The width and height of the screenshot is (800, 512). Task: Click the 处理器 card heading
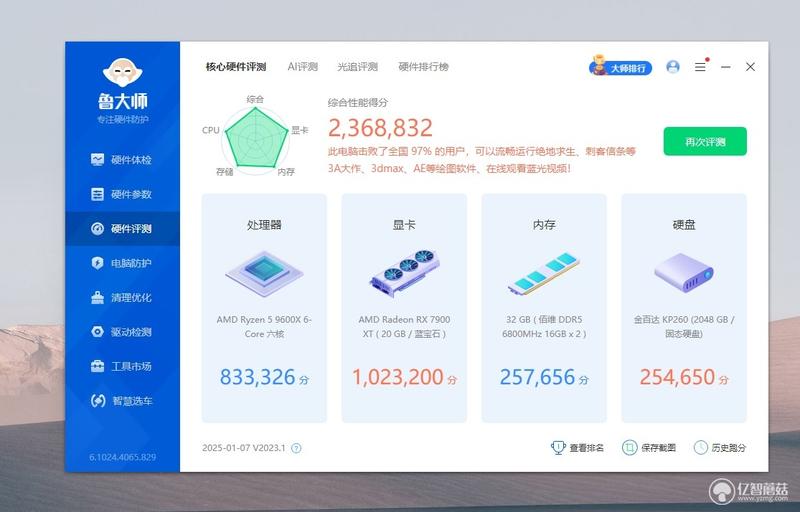point(264,225)
